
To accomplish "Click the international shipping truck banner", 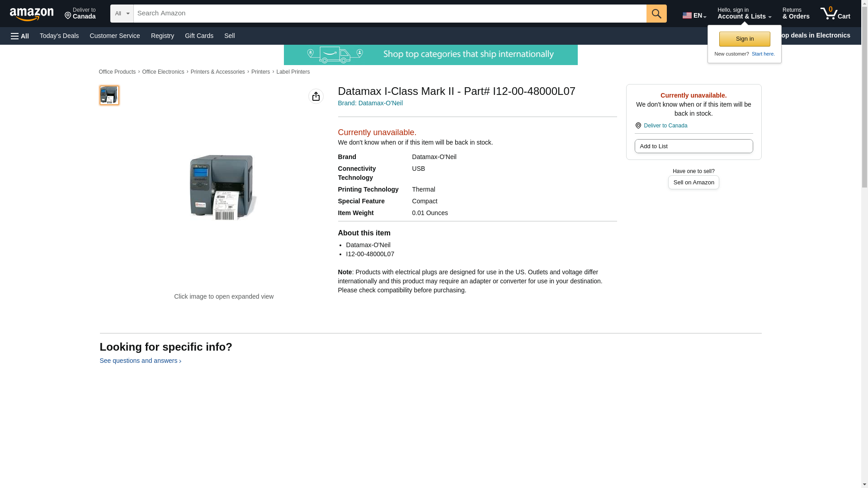I will click(x=430, y=55).
